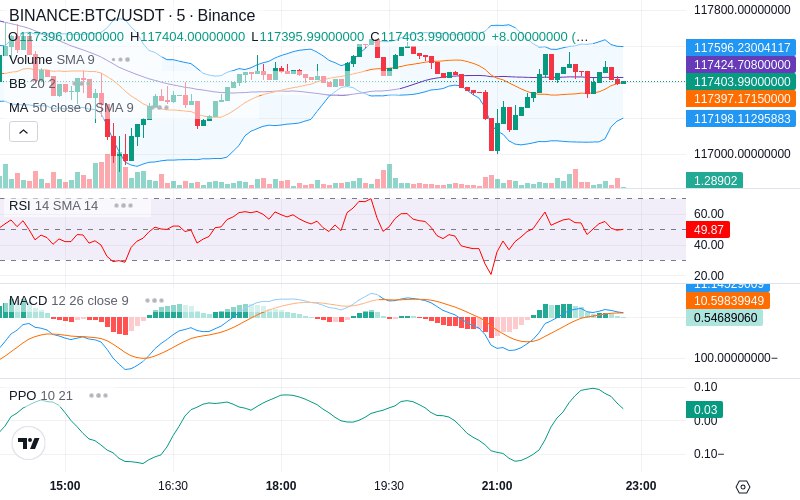Click the TradingView logo icon
Viewport: 800px width, 500px height.
point(29,443)
